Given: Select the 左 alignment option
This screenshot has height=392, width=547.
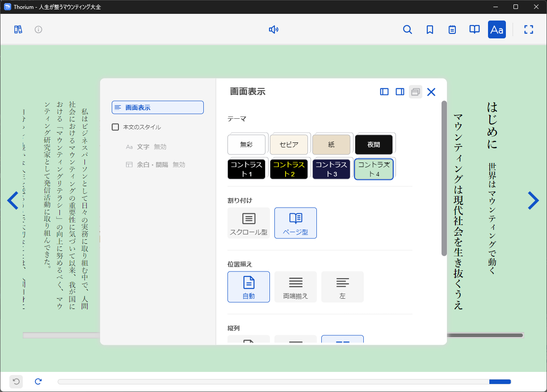Looking at the screenshot, I should coord(342,287).
